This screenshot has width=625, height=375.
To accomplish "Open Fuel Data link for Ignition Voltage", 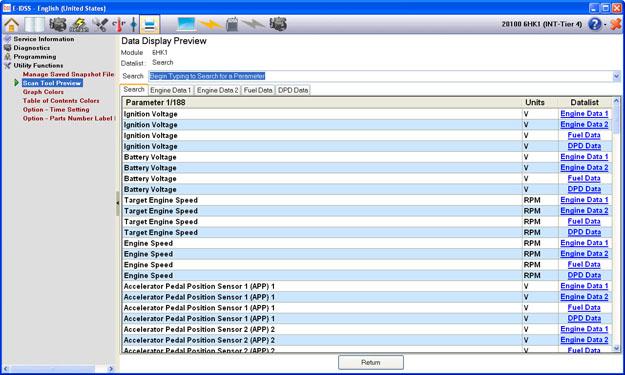I will [584, 135].
